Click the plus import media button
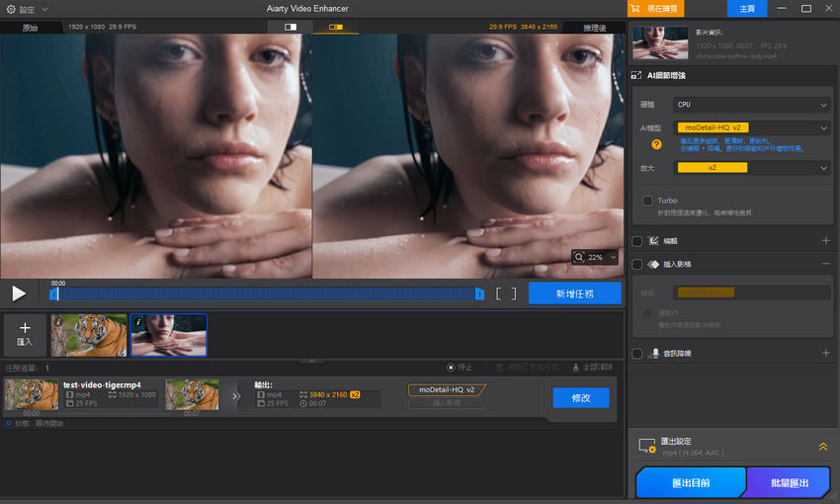Viewport: 840px width, 504px height. pos(25,334)
